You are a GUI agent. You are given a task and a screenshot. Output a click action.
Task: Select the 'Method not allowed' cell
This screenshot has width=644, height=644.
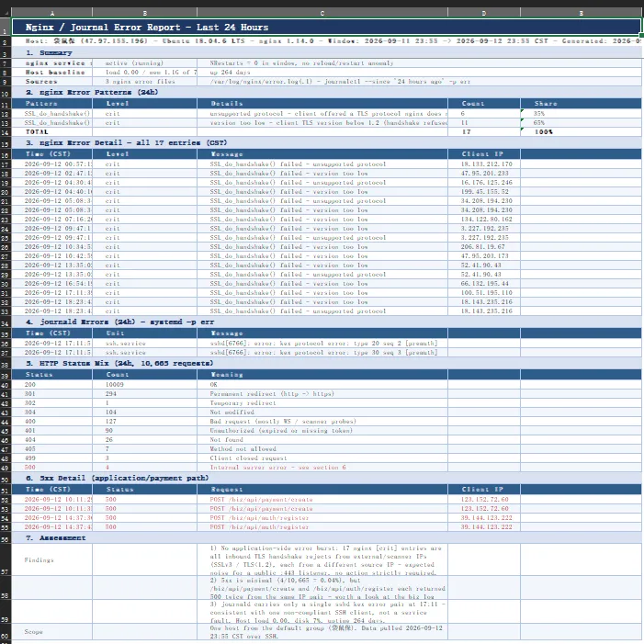(x=322, y=449)
